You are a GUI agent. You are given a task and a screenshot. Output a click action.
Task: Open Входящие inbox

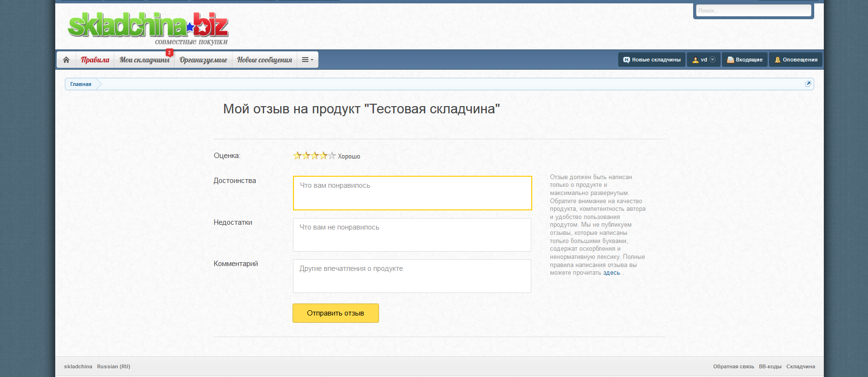point(745,60)
